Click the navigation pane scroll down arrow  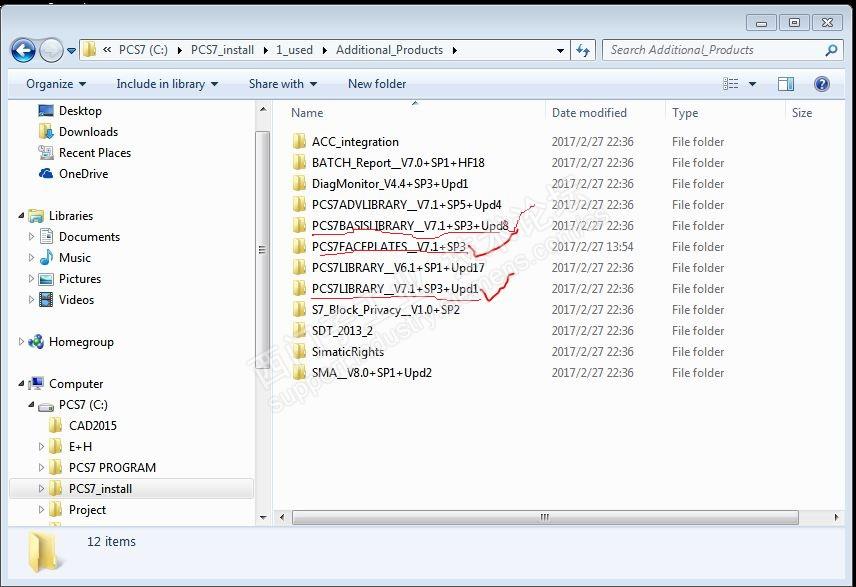263,517
